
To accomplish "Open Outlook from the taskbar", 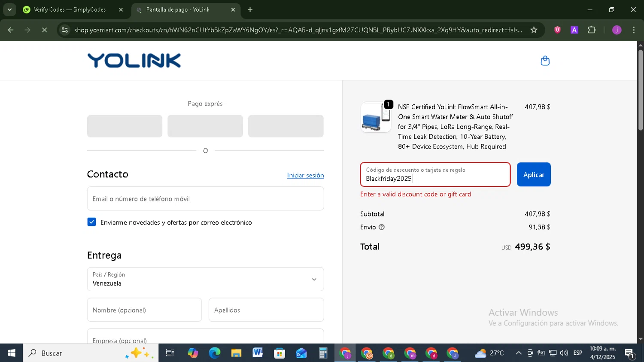I will pos(301,353).
